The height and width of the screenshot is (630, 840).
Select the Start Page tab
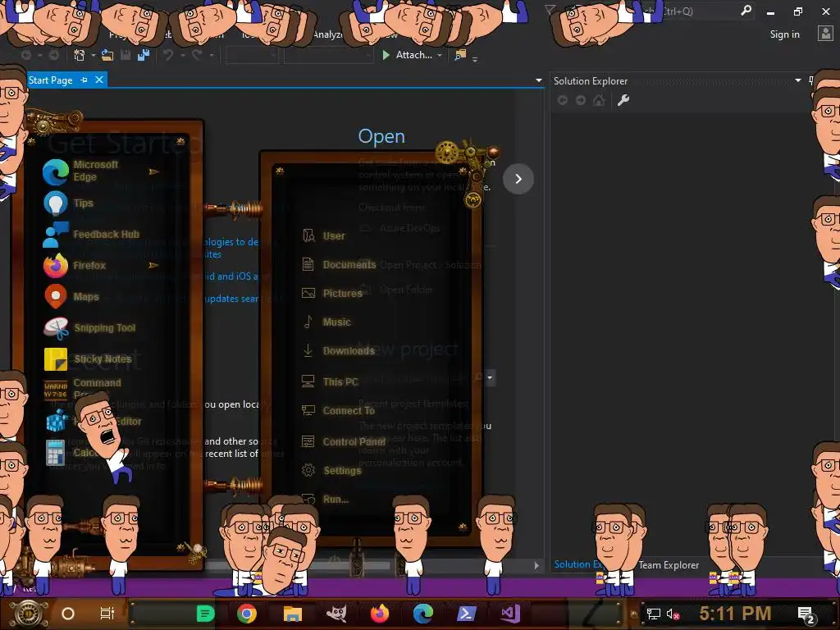[x=50, y=80]
